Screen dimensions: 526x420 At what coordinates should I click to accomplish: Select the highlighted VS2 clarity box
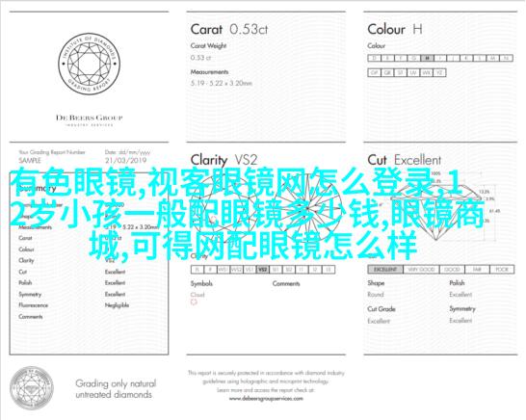coord(263,270)
